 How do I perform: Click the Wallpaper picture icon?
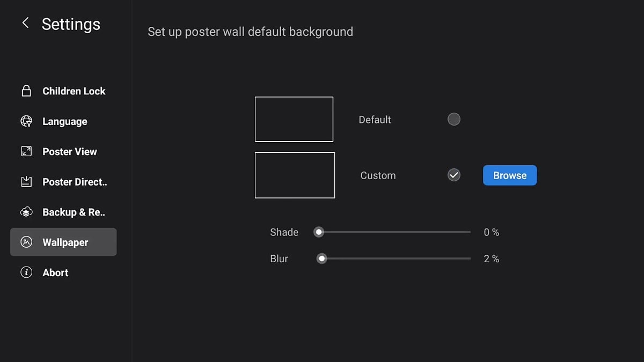[26, 242]
